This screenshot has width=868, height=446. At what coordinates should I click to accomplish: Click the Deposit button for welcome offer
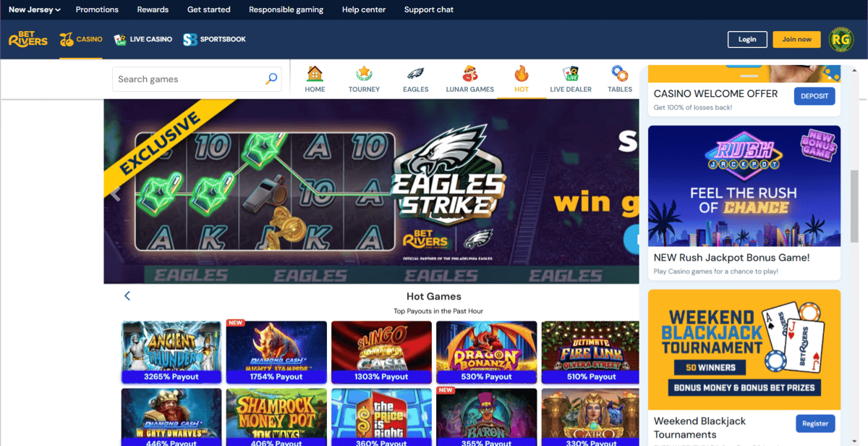coord(814,96)
